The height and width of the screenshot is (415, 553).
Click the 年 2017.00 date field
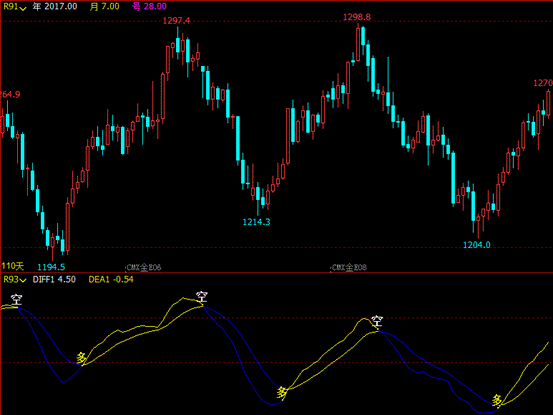(55, 6)
